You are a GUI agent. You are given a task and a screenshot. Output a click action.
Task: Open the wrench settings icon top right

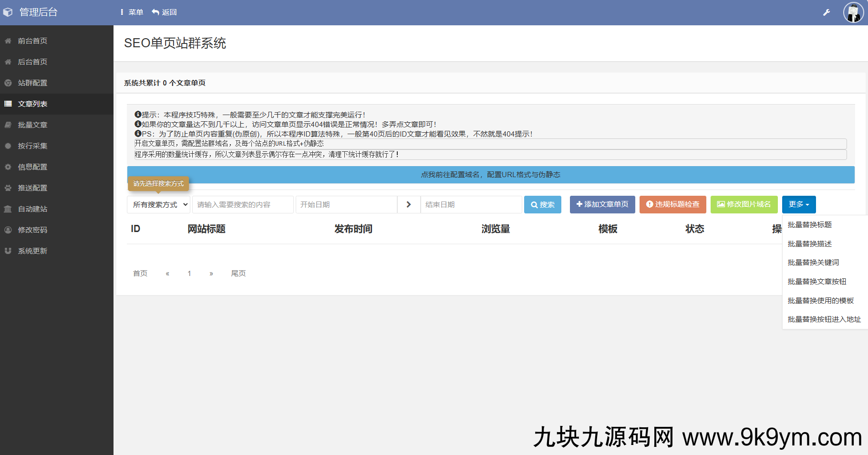827,12
